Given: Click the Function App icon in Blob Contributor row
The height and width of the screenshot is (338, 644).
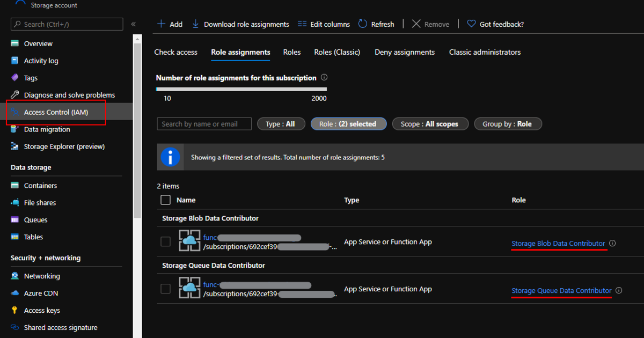Looking at the screenshot, I should (189, 241).
